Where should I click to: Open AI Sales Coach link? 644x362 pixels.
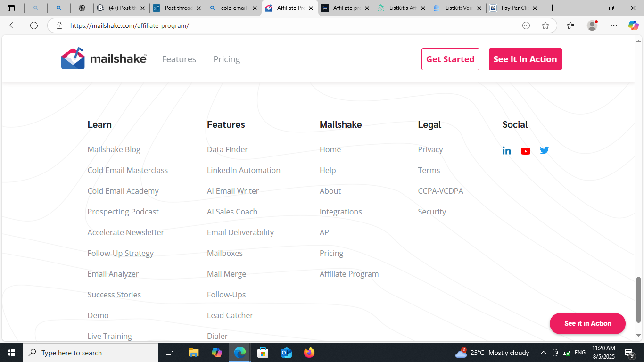click(x=232, y=212)
